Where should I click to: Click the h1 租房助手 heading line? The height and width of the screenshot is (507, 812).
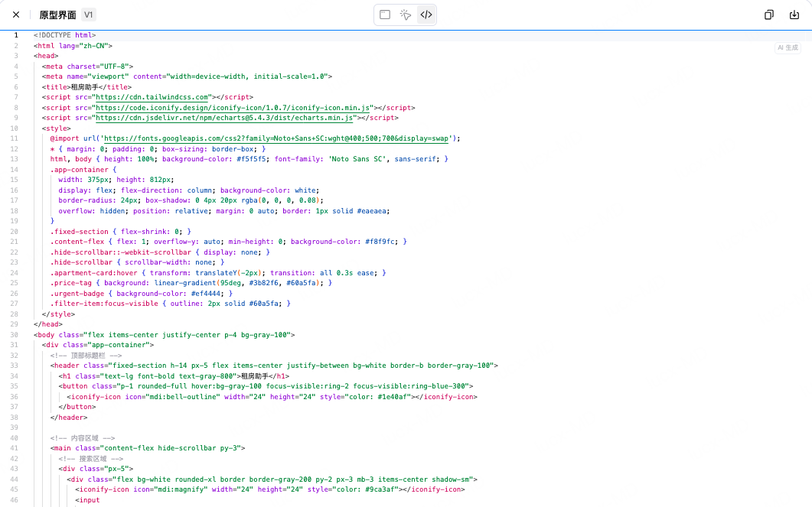click(174, 377)
